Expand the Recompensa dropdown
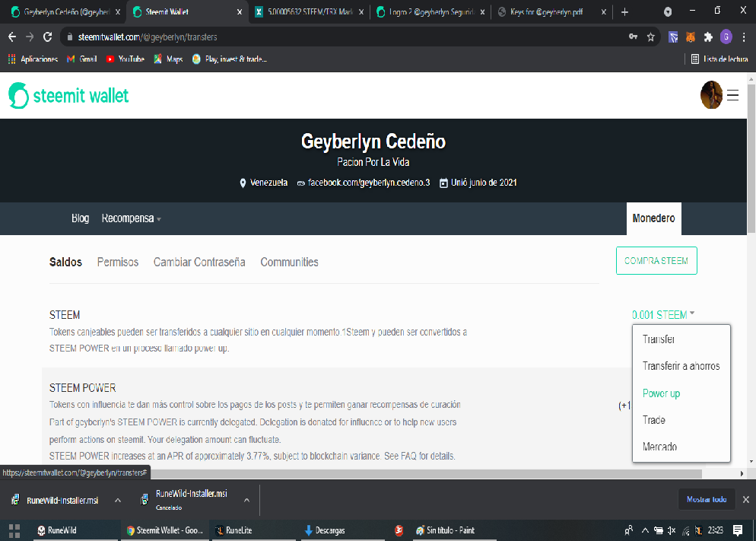Viewport: 756px width, 541px height. click(131, 218)
